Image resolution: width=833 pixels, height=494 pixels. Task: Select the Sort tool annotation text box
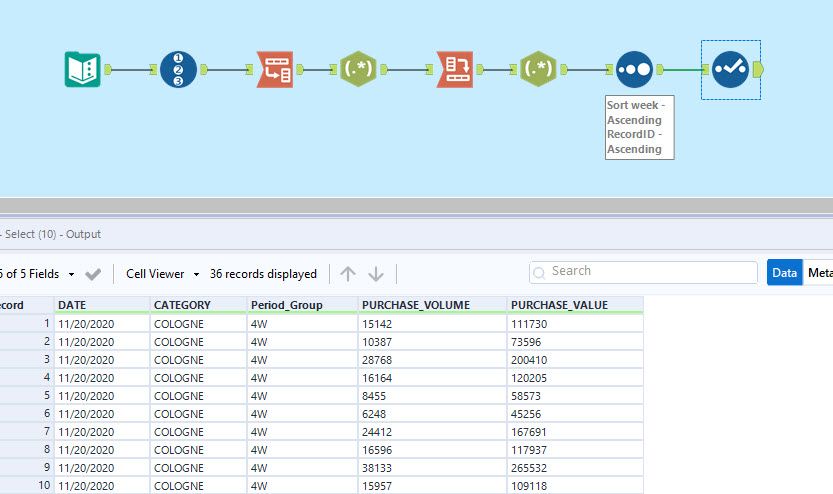coord(639,127)
